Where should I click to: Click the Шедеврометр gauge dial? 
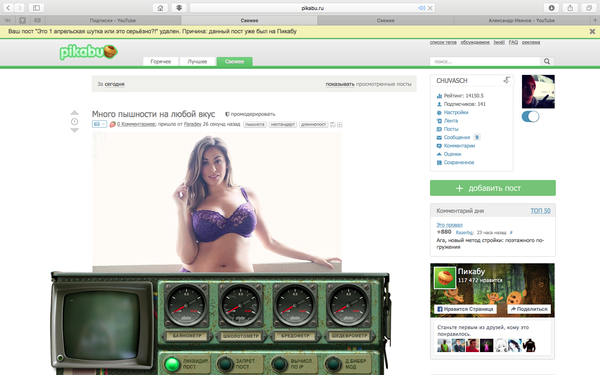(348, 305)
